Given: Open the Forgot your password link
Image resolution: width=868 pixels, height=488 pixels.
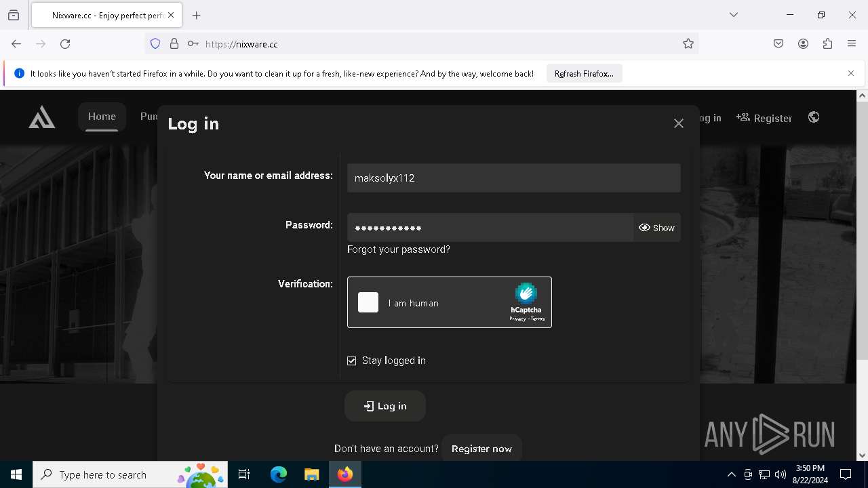Looking at the screenshot, I should tap(399, 249).
